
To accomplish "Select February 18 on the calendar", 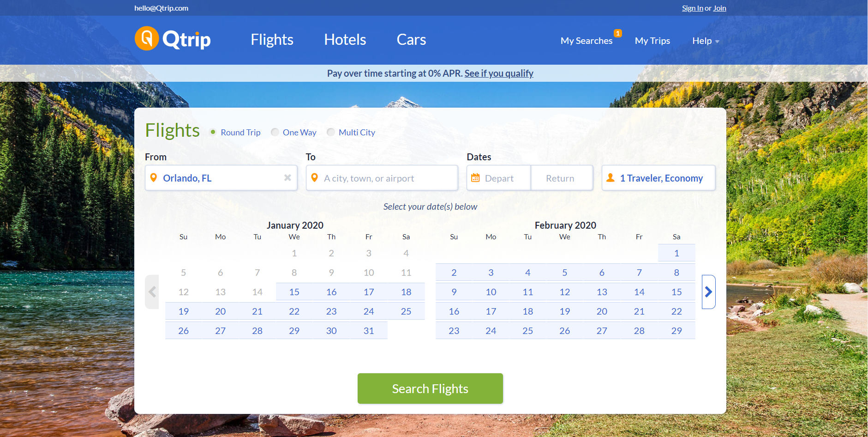I will [528, 311].
